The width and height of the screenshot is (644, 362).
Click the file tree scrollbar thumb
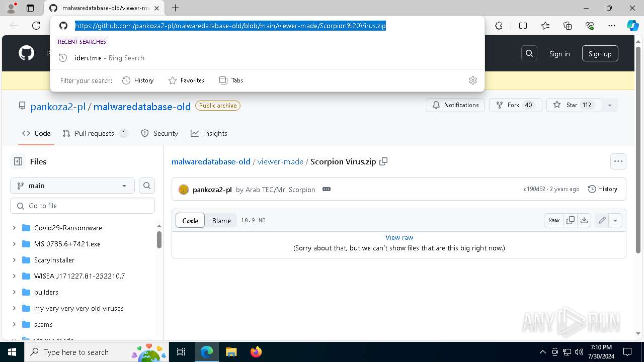coord(159,240)
